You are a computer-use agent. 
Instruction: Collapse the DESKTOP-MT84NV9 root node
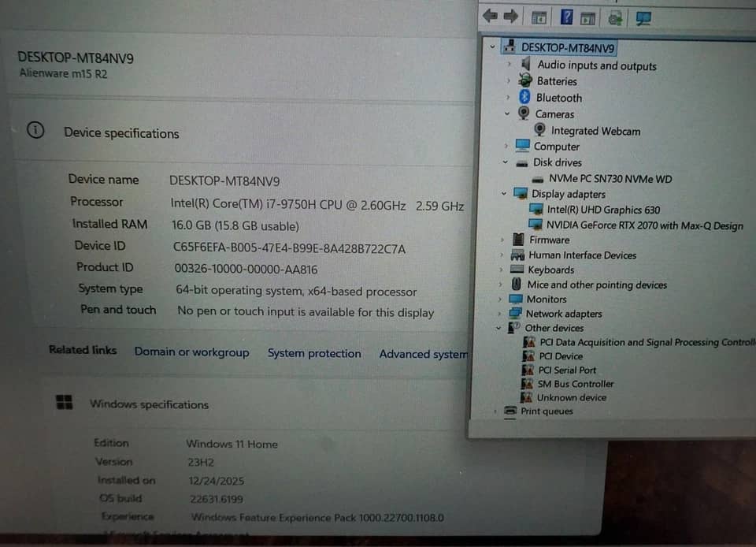point(492,47)
